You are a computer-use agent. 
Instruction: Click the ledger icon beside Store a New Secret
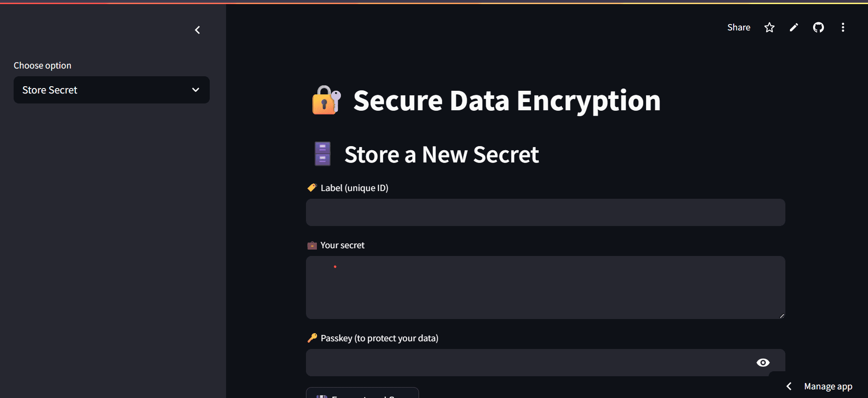tap(322, 154)
